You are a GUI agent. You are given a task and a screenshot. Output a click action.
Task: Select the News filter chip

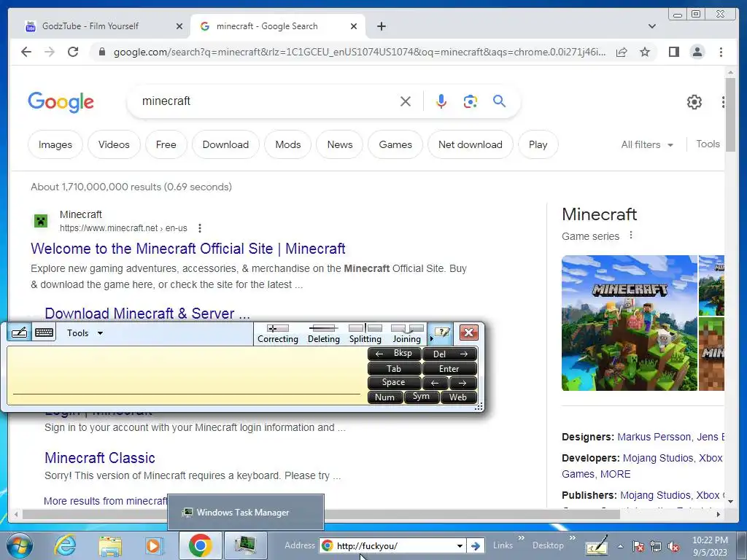[340, 144]
